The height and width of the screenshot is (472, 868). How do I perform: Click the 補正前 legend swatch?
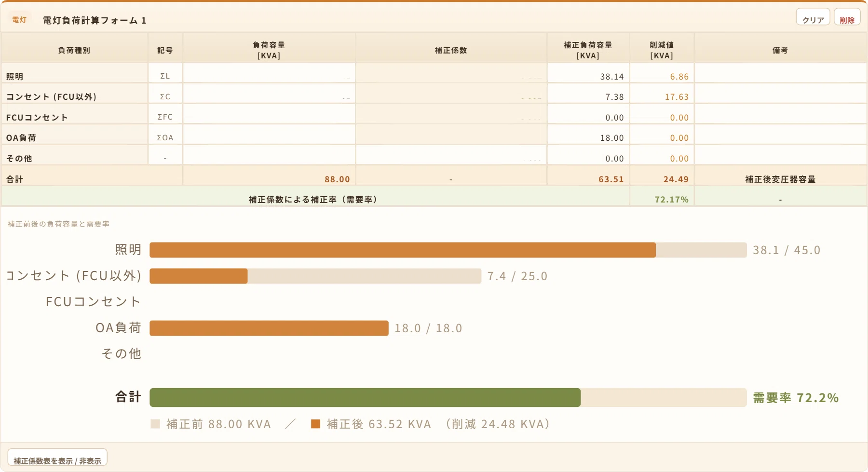coord(155,424)
